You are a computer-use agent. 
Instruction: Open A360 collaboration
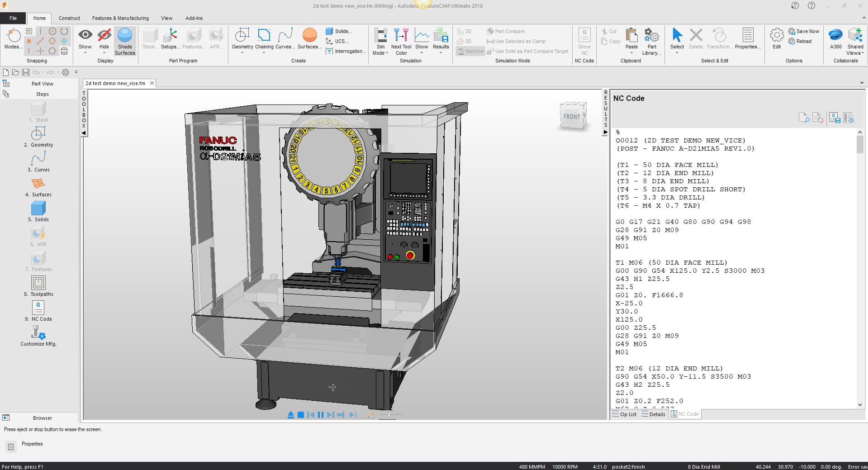click(835, 39)
